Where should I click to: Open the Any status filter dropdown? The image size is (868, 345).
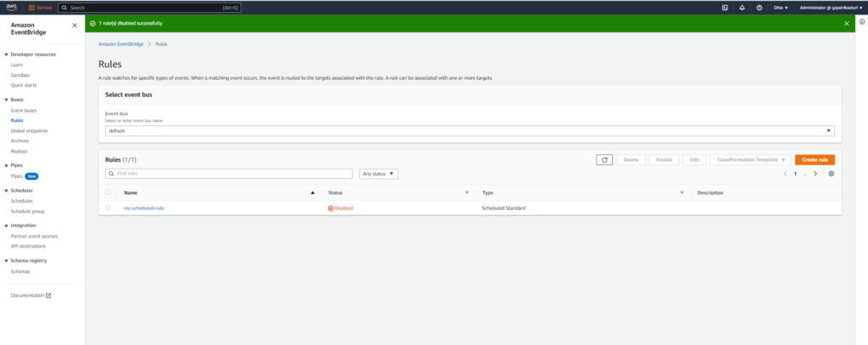click(x=379, y=174)
